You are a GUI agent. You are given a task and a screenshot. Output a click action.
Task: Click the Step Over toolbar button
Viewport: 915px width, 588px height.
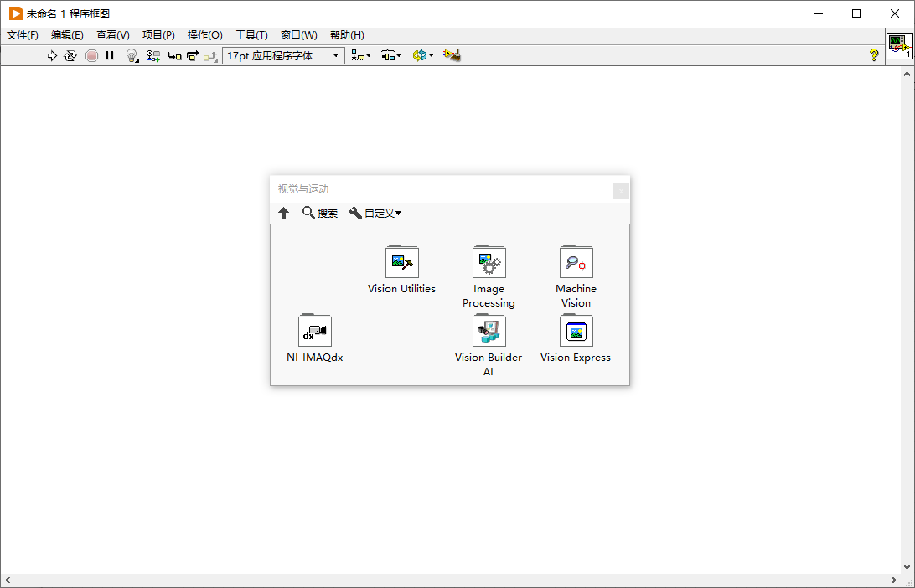pyautogui.click(x=193, y=56)
